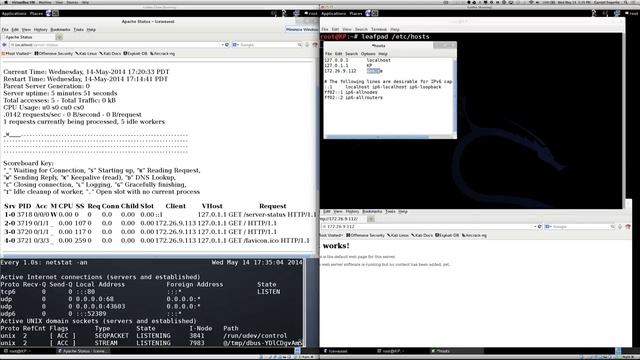Image resolution: width=640 pixels, height=360 pixels.
Task: Open File menu in Apache Status browser
Action: [x=5, y=29]
